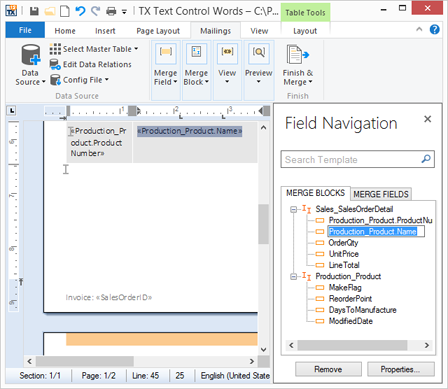Image resolution: width=448 pixels, height=389 pixels.
Task: Click the Line: 45 status bar entry
Action: tap(145, 376)
